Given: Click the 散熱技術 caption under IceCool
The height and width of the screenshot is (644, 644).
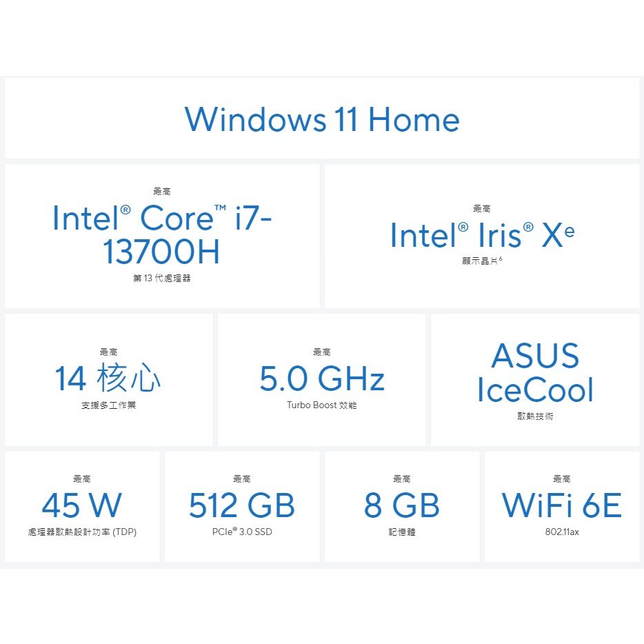Looking at the screenshot, I should tap(535, 416).
